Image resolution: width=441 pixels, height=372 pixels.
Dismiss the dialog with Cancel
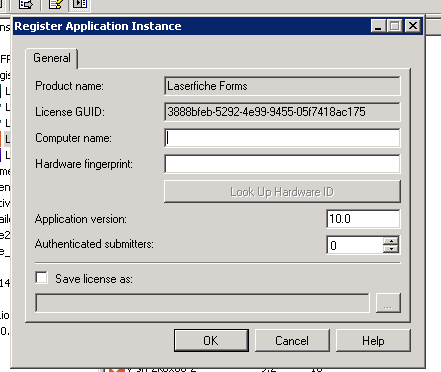tap(292, 341)
